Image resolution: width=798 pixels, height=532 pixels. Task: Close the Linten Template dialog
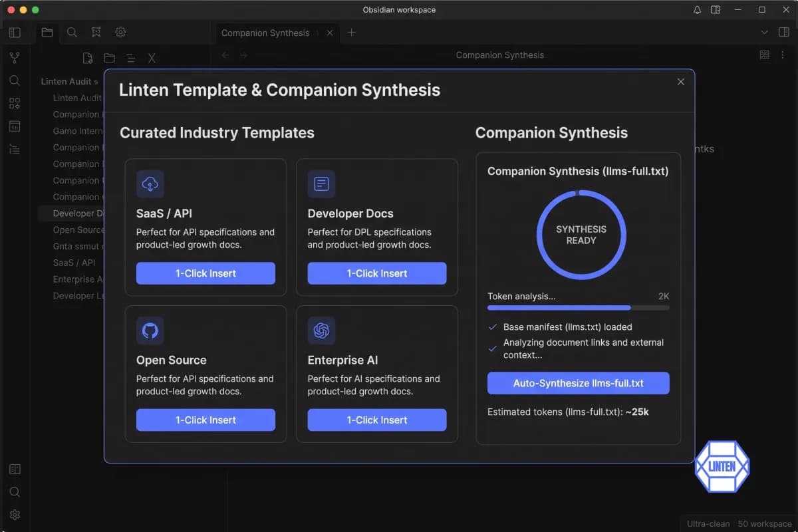680,82
